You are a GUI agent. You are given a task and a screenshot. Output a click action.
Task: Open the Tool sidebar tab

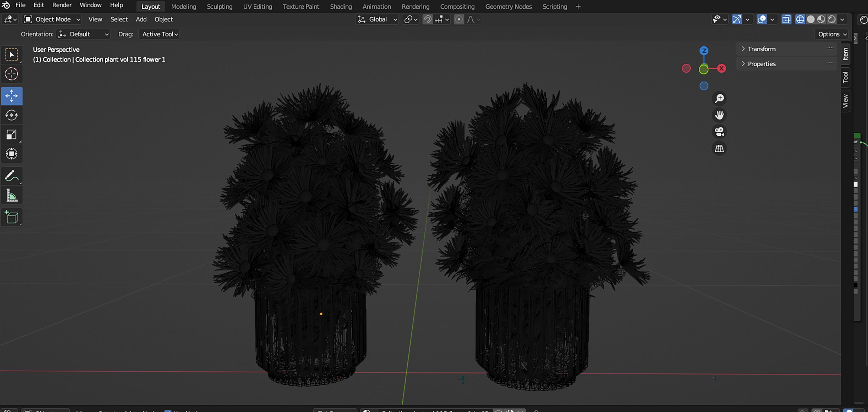point(845,77)
